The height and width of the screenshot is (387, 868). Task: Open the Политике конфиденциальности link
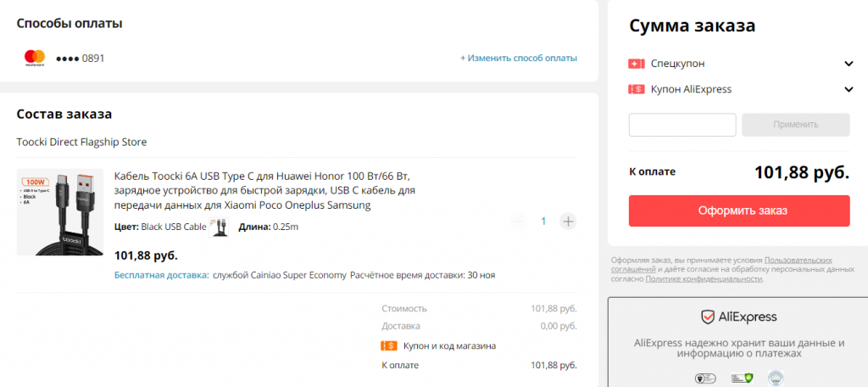click(704, 279)
